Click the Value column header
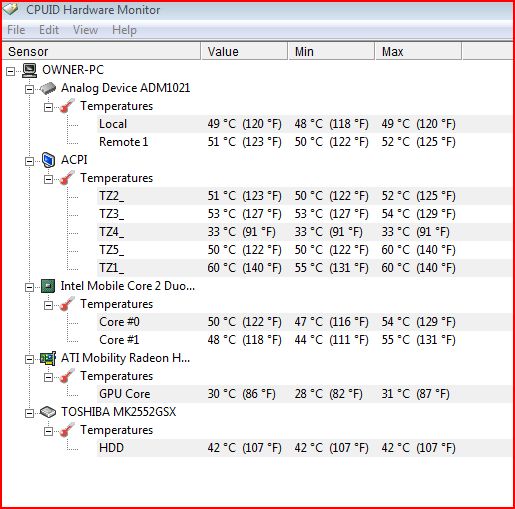This screenshot has width=515, height=509. [x=244, y=51]
